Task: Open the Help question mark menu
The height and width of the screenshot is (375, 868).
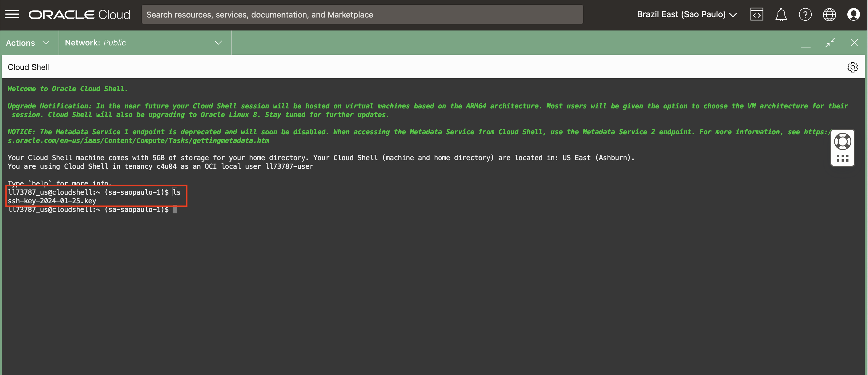Action: coord(805,14)
